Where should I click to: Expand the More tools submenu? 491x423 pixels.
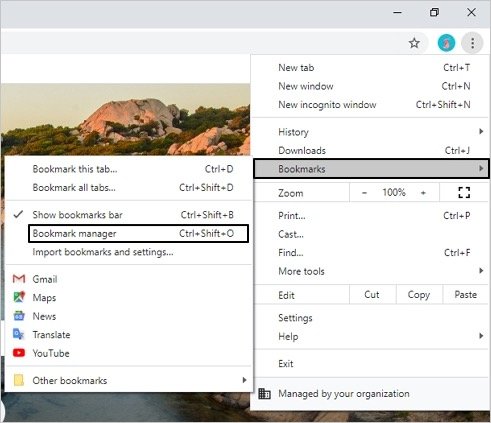371,271
